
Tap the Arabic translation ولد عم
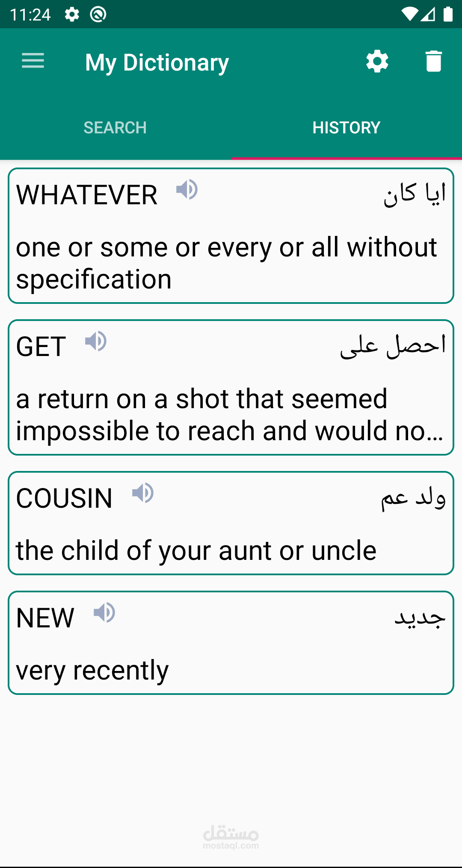(413, 497)
